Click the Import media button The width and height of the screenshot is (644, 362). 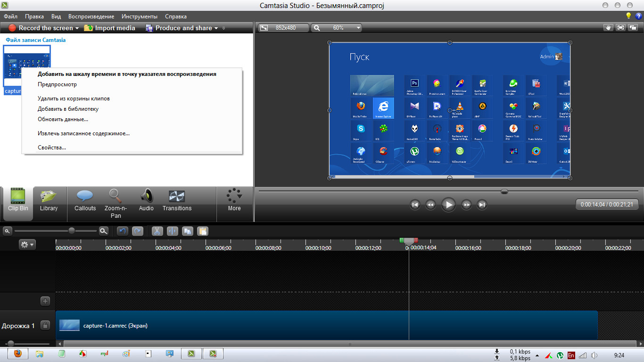coord(110,28)
